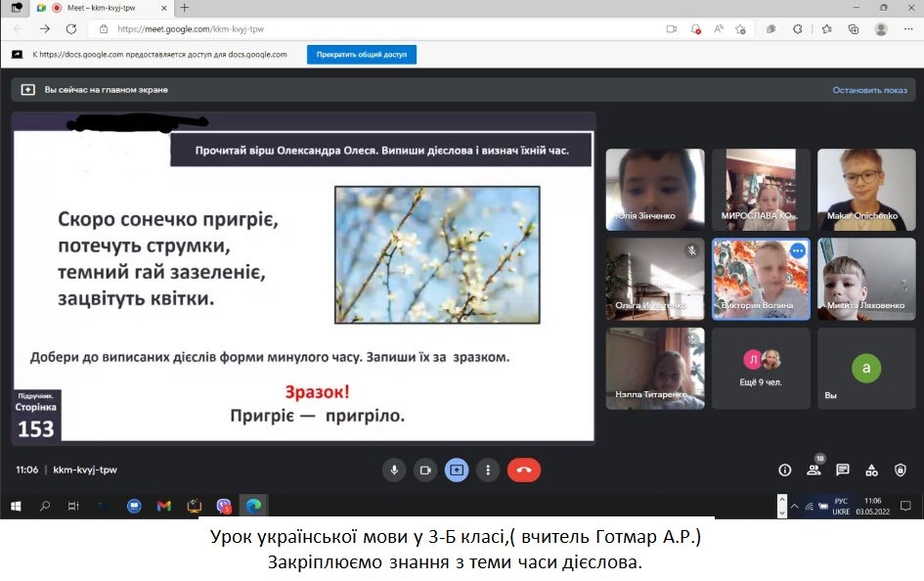Expand the 'Ещё 9 чел.' participants tile
The height and width of the screenshot is (581, 924).
(x=762, y=368)
